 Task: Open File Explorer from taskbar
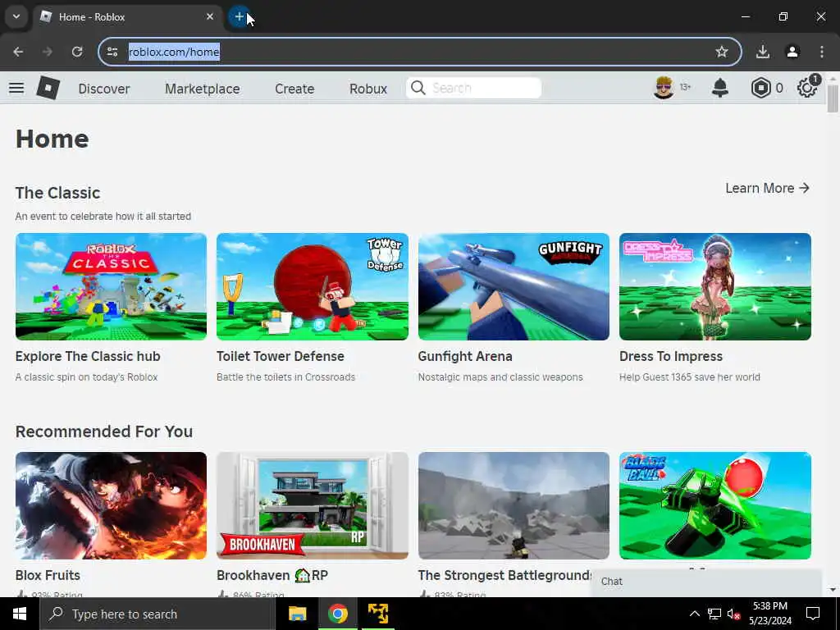click(297, 614)
